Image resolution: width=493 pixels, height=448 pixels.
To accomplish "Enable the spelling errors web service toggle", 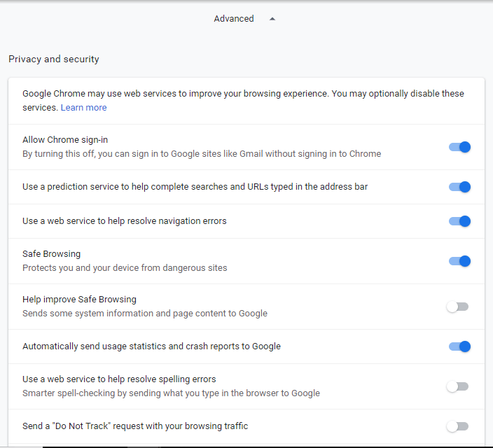I will [458, 386].
